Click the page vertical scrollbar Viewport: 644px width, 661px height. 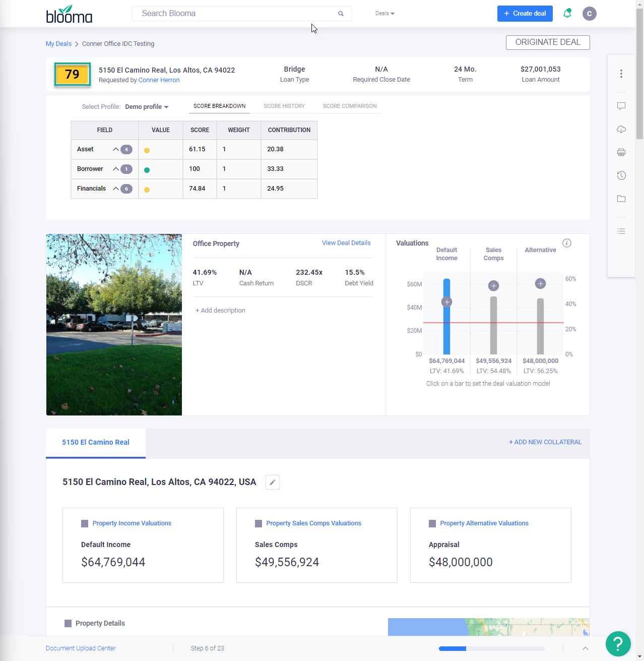[x=639, y=74]
